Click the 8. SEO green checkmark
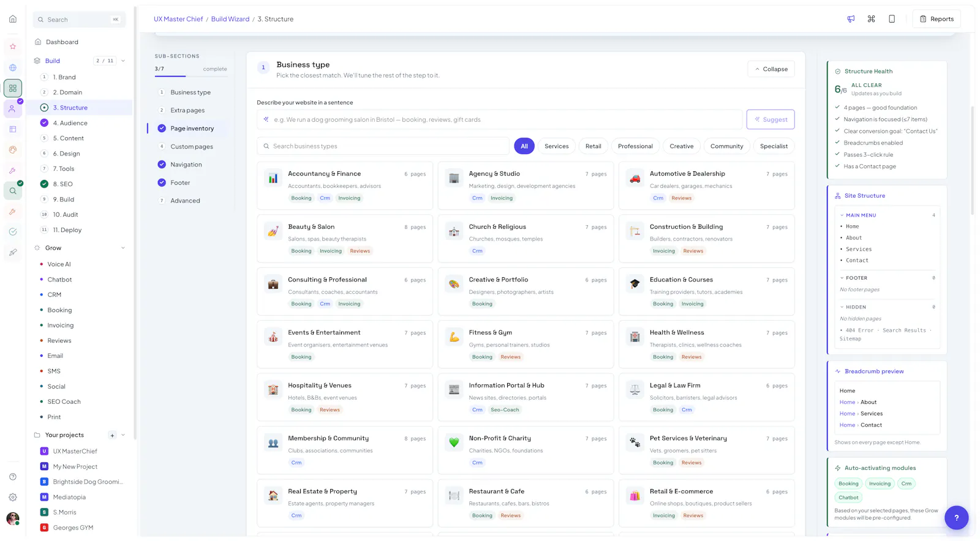 click(x=44, y=184)
